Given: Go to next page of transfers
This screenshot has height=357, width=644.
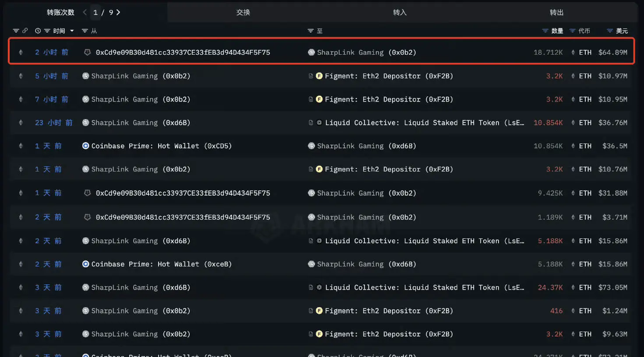Looking at the screenshot, I should pyautogui.click(x=118, y=12).
